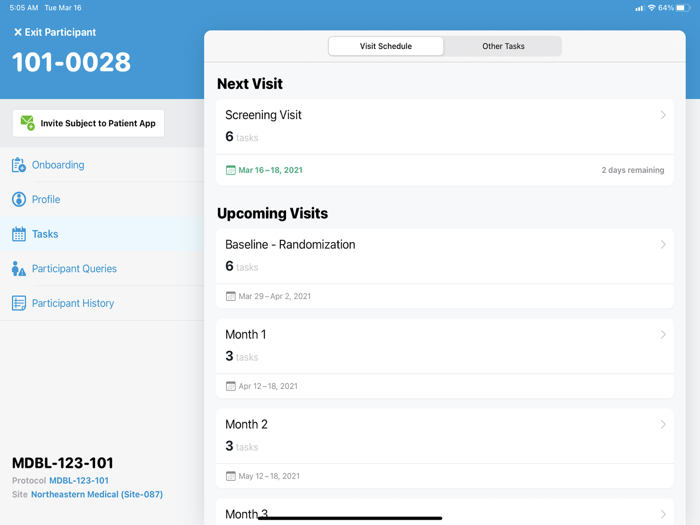Select the Baseline - Randomization title
This screenshot has width=700, height=525.
pyautogui.click(x=290, y=244)
